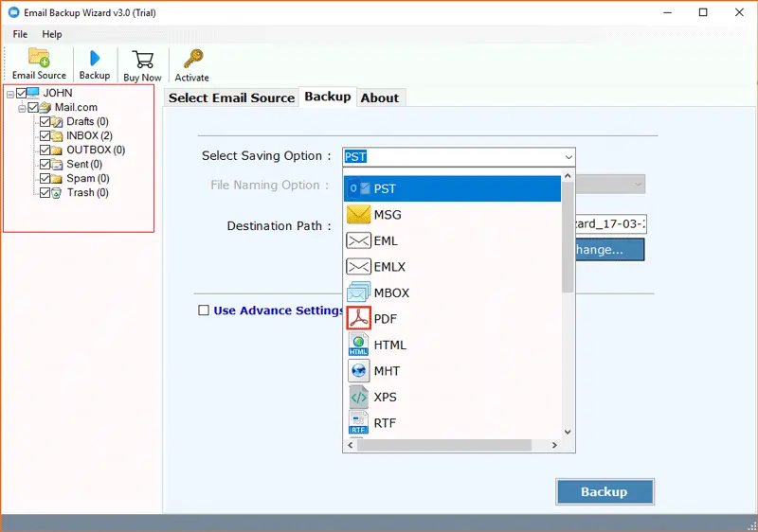Toggle the Use Advance Settings checkbox
This screenshot has width=758, height=532.
point(203,310)
